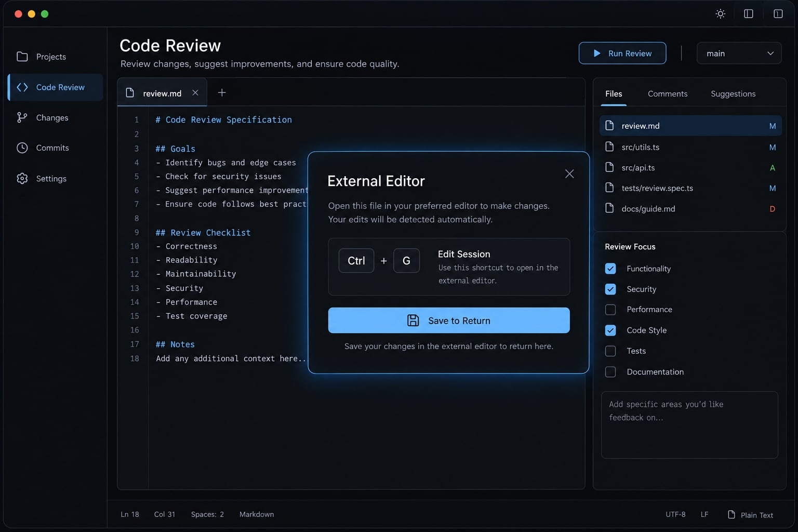Click the LF line ending indicator
Image resolution: width=798 pixels, height=532 pixels.
click(704, 514)
